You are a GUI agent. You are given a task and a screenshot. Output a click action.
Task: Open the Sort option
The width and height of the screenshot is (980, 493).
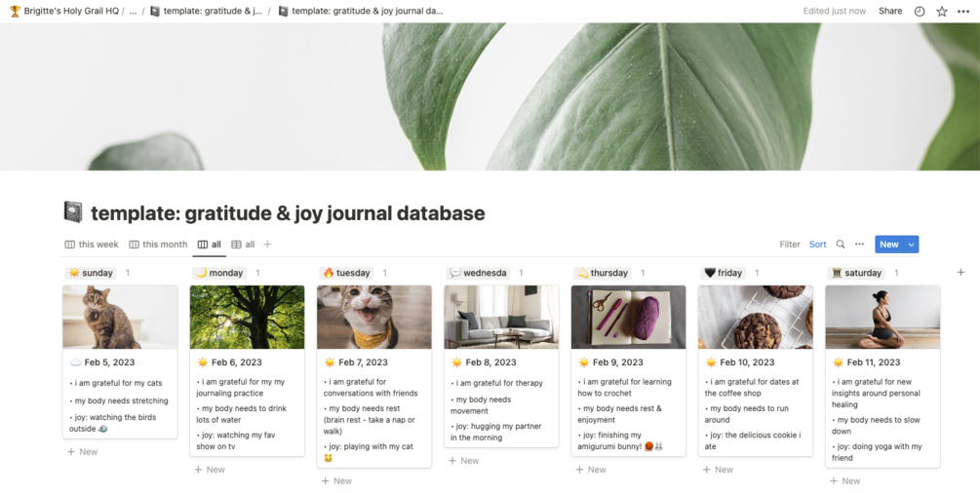[x=817, y=245]
